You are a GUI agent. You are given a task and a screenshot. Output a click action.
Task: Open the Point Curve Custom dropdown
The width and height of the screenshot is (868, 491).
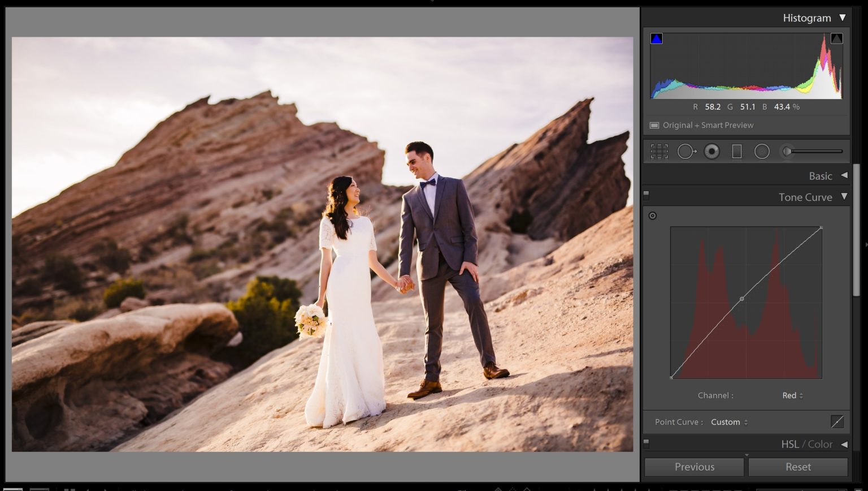729,422
